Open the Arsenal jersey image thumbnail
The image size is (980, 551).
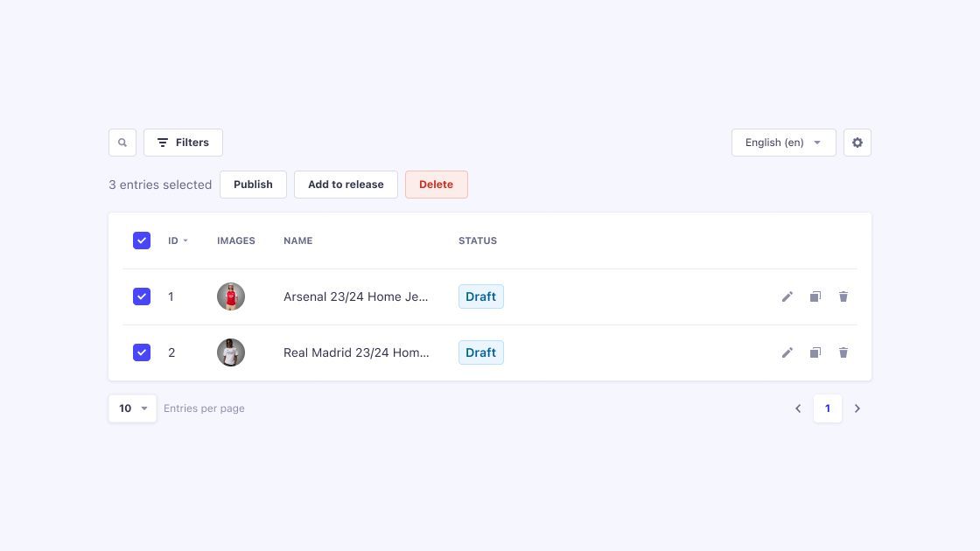[x=231, y=296]
